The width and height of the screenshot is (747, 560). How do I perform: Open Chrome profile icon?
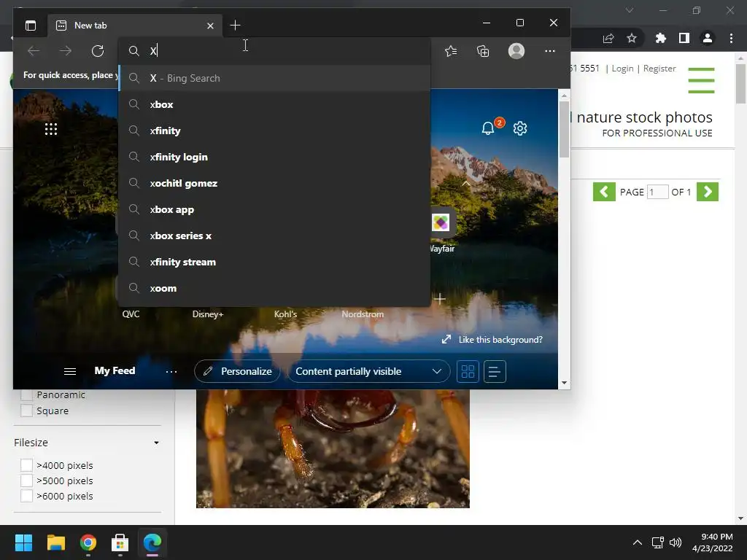708,38
